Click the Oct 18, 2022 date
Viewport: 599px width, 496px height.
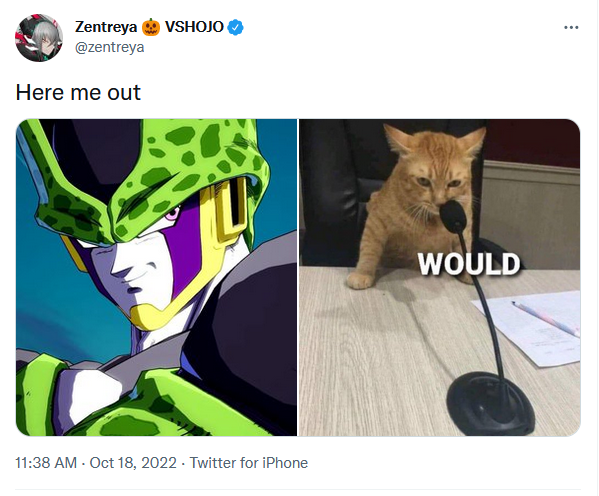tap(133, 463)
